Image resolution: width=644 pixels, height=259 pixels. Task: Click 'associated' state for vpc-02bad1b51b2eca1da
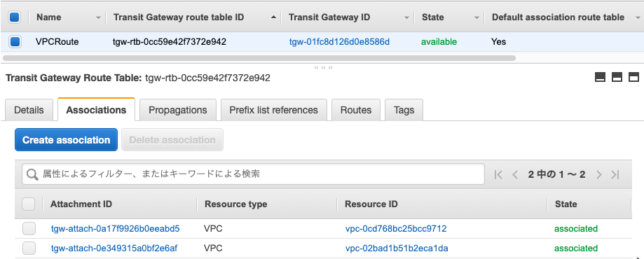tap(576, 248)
